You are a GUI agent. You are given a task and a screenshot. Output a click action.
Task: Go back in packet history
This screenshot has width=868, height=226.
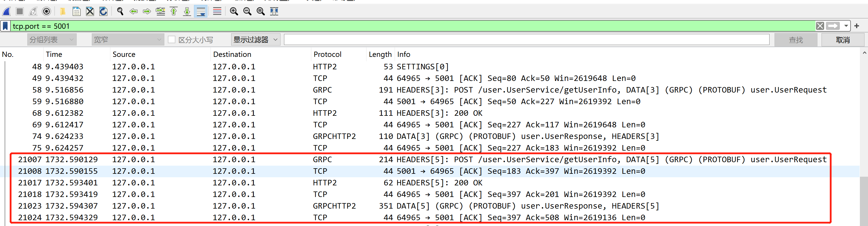click(x=133, y=11)
